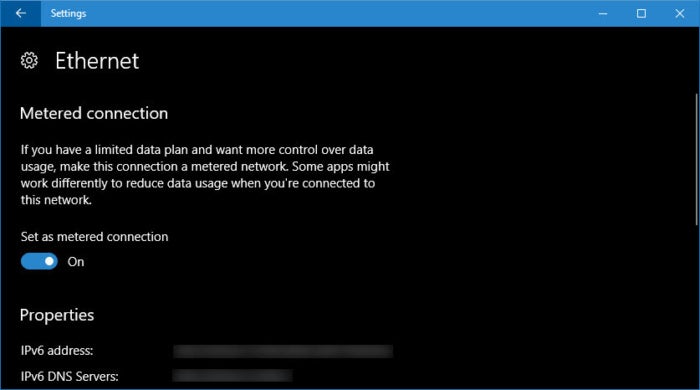This screenshot has height=390, width=700.
Task: Click the Ethernet page title
Action: [97, 61]
